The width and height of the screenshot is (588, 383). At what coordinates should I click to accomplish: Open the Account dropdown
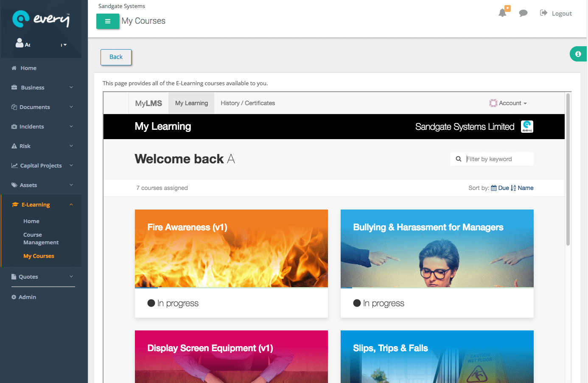pos(508,103)
